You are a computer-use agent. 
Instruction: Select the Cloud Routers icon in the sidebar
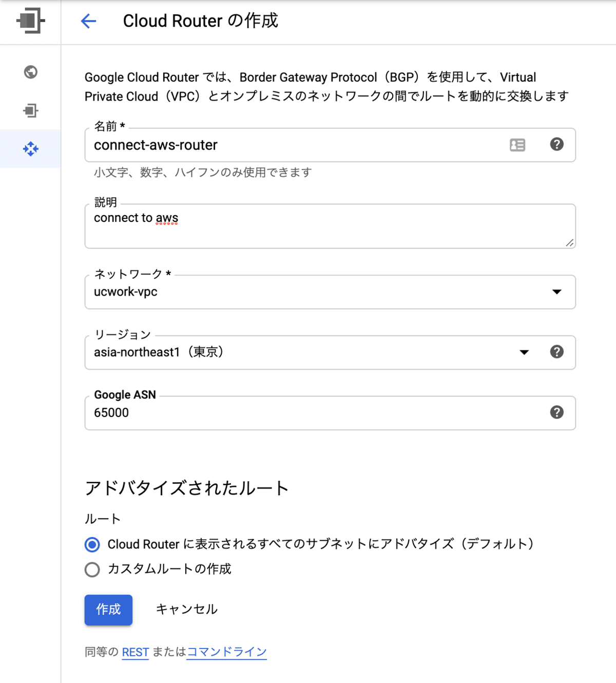[30, 148]
